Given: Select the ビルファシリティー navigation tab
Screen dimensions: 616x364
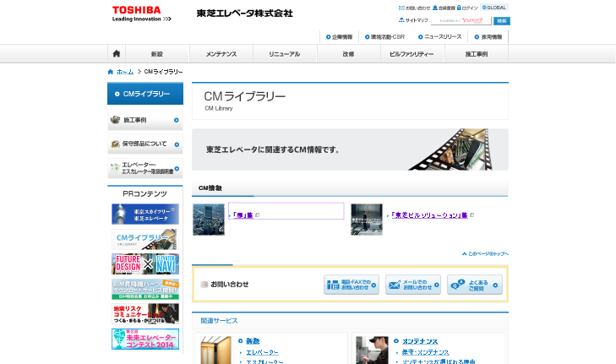Looking at the screenshot, I should [x=412, y=54].
